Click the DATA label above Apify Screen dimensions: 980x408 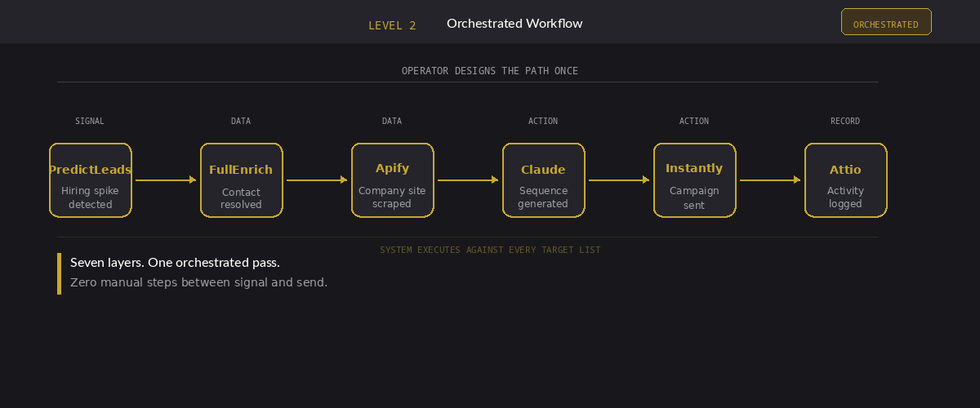click(392, 121)
